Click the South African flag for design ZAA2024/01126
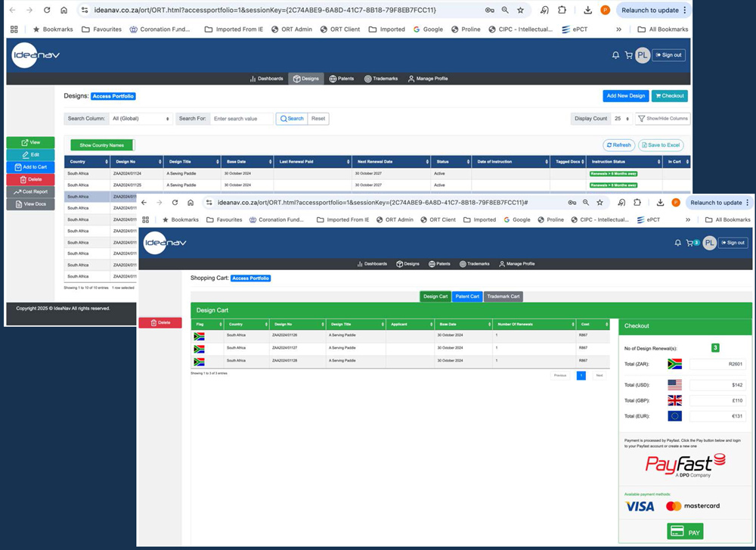 (x=199, y=336)
